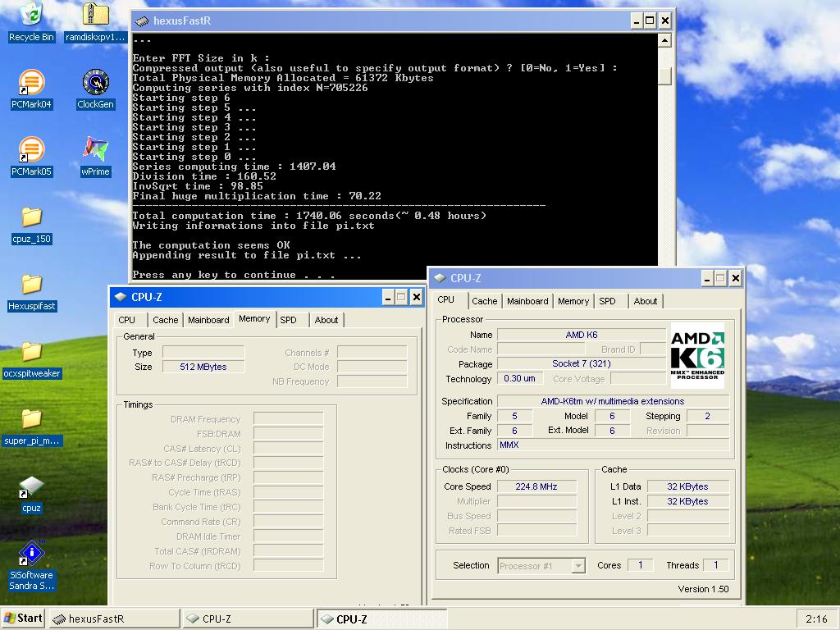Click the CPU tab window's title bar icon

[x=440, y=278]
